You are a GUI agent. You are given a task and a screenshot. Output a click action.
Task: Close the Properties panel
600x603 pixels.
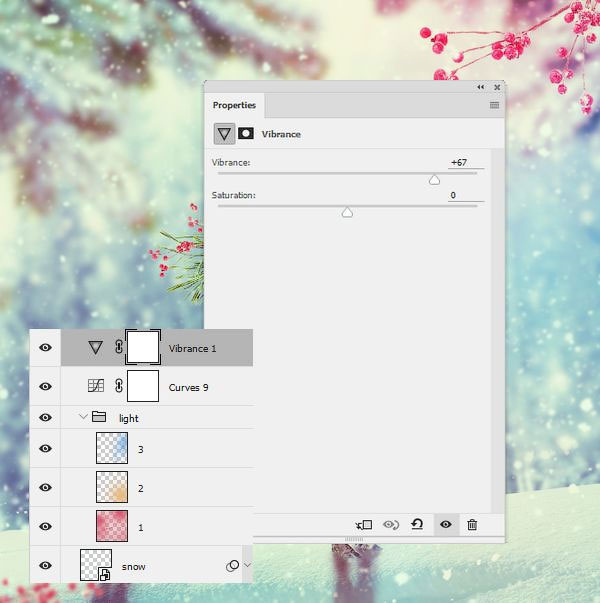[497, 87]
